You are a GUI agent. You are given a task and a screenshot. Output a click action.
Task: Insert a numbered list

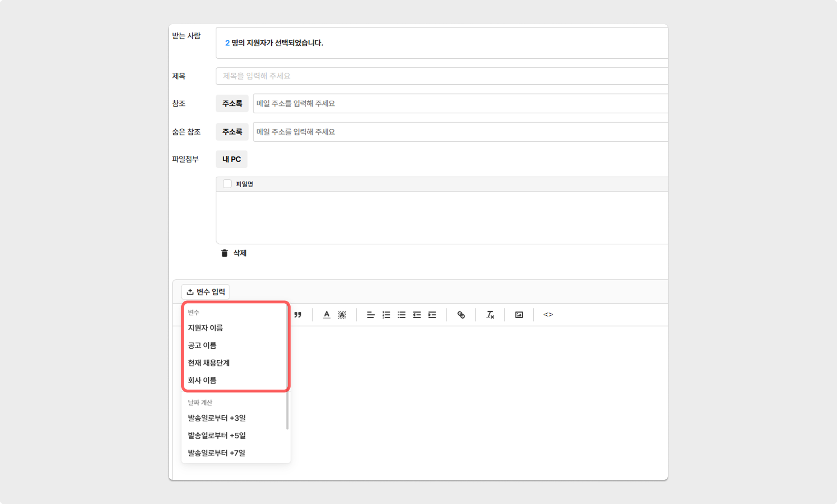386,315
